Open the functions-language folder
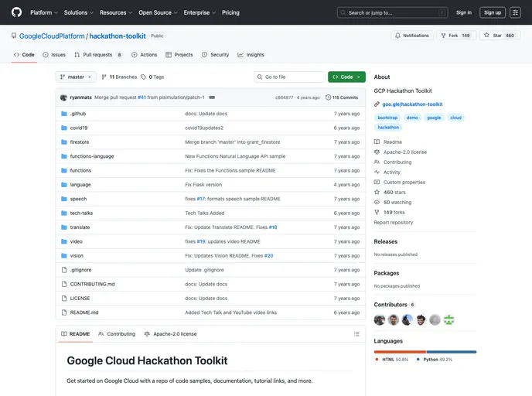The height and width of the screenshot is (396, 532). [x=92, y=156]
